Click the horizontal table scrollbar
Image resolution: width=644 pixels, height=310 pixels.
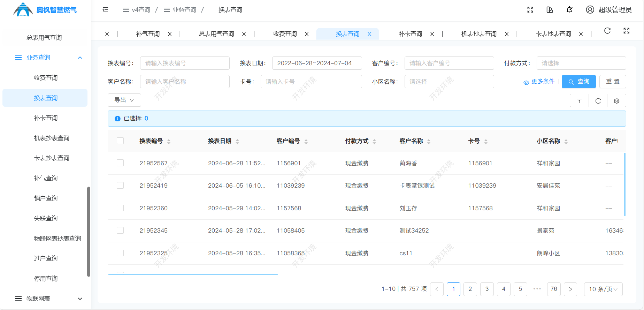point(193,274)
